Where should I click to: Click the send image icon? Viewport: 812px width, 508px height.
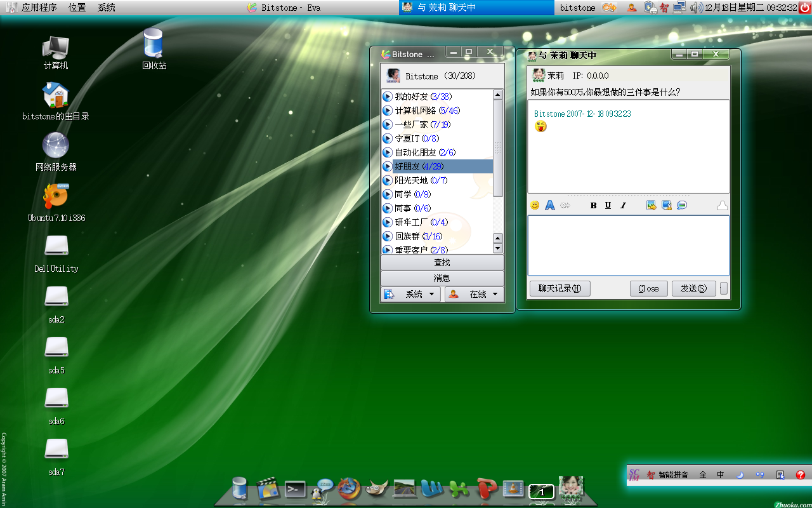651,205
